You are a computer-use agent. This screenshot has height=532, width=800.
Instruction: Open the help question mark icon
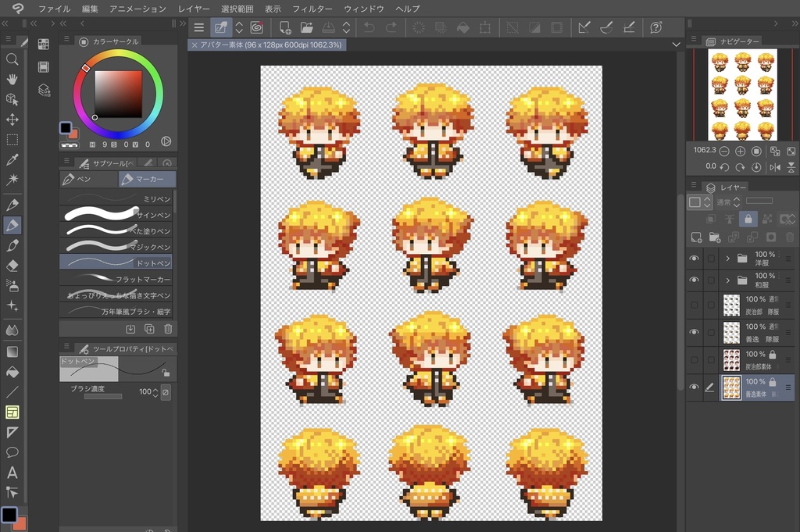pos(656,27)
